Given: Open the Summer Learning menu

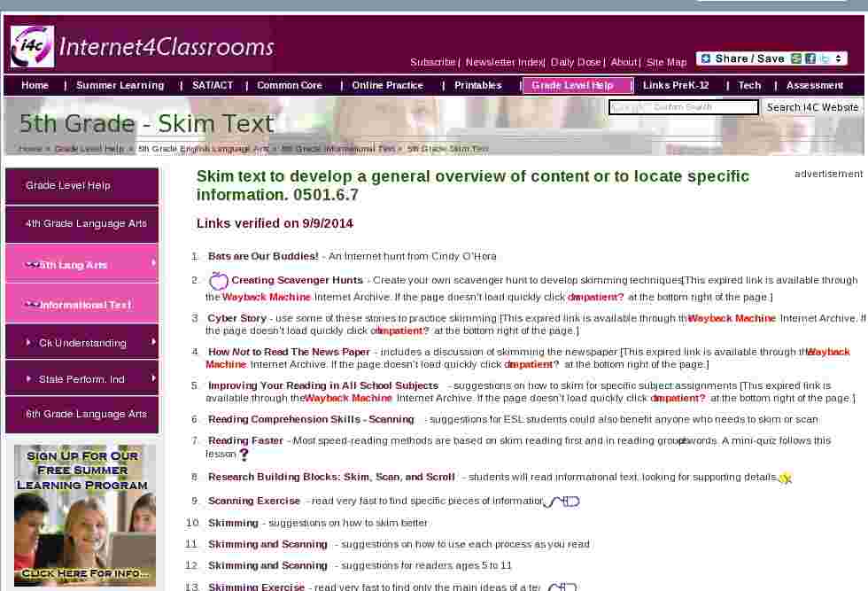Looking at the screenshot, I should pos(120,85).
